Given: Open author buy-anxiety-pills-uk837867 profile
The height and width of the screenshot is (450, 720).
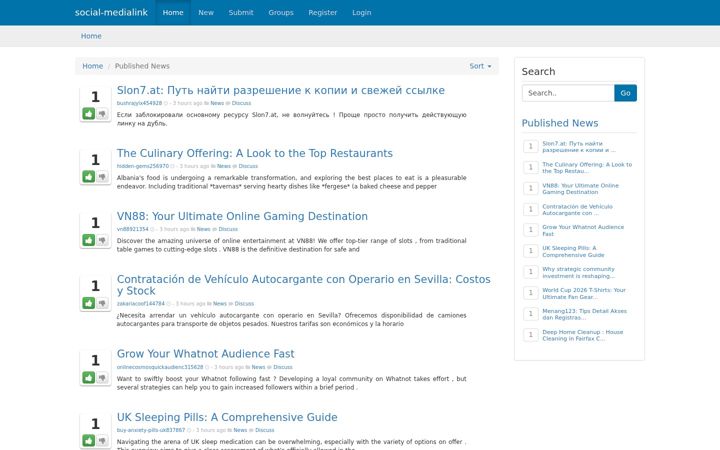Looking at the screenshot, I should click(151, 430).
